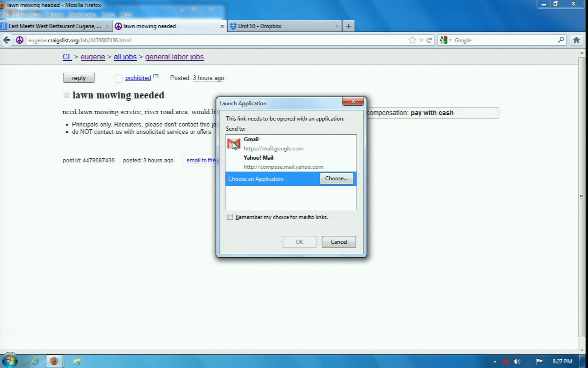Click the volume speaker tray icon
588x368 pixels.
[517, 362]
